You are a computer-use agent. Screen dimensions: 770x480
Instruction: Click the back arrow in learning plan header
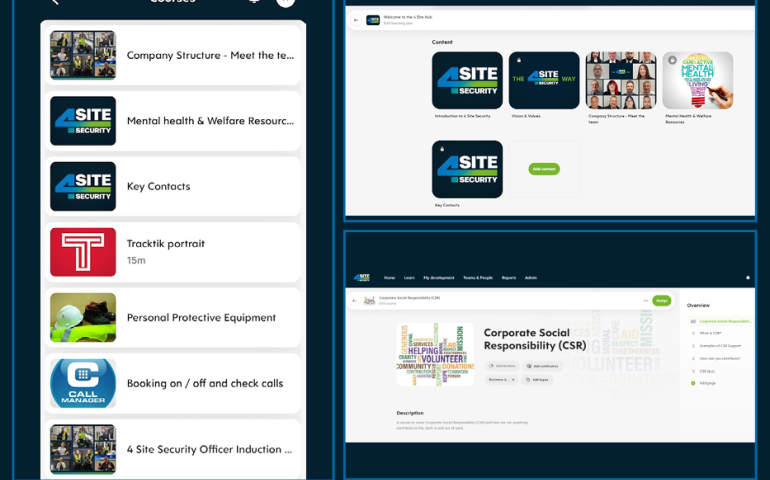tap(356, 20)
